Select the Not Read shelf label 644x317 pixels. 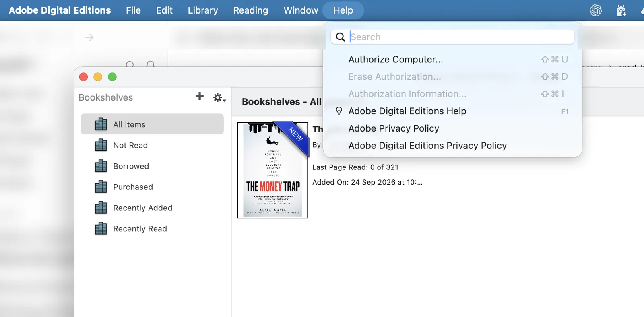pyautogui.click(x=130, y=145)
